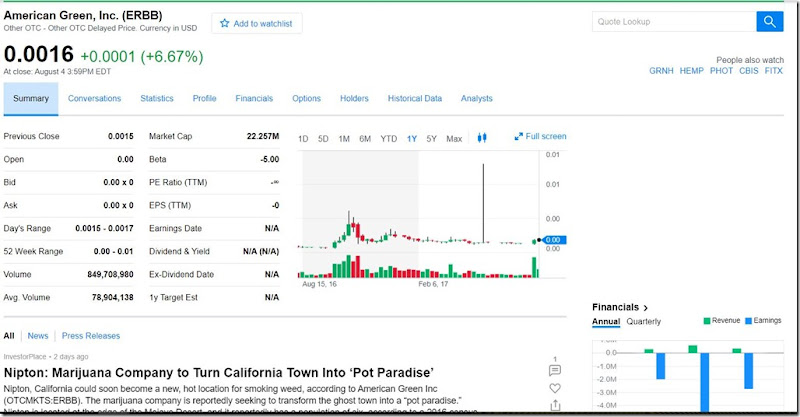The width and height of the screenshot is (800, 417).
Task: Open the Conversations tab
Action: (x=94, y=99)
